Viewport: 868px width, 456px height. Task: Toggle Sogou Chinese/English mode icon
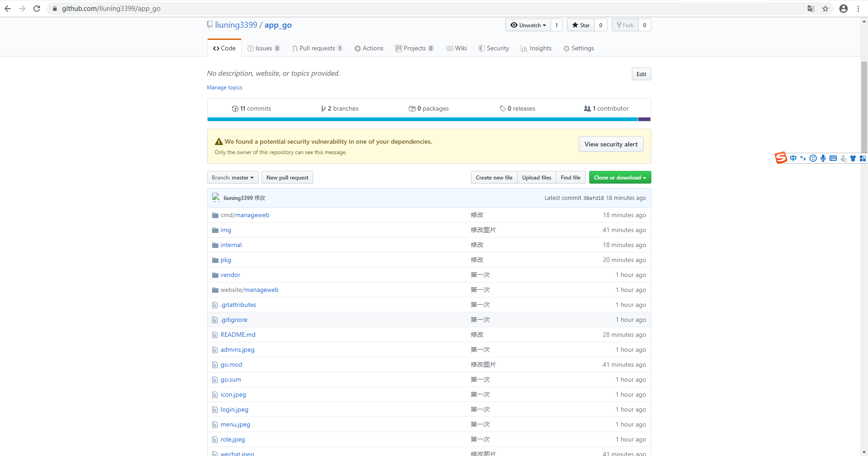(793, 158)
